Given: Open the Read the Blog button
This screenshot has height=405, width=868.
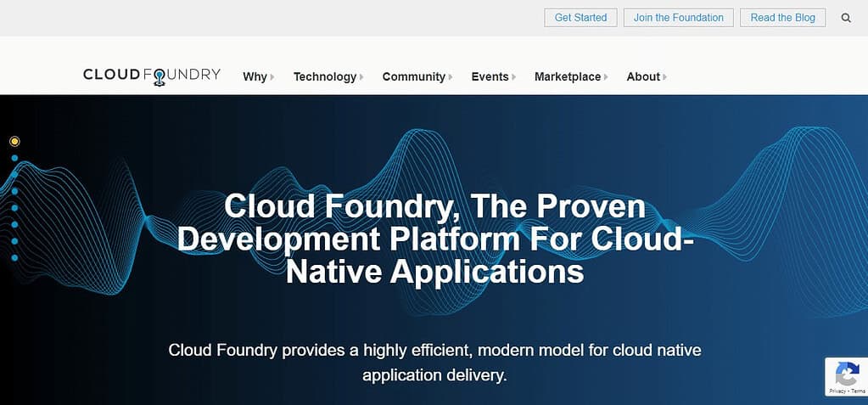Looking at the screenshot, I should (783, 18).
